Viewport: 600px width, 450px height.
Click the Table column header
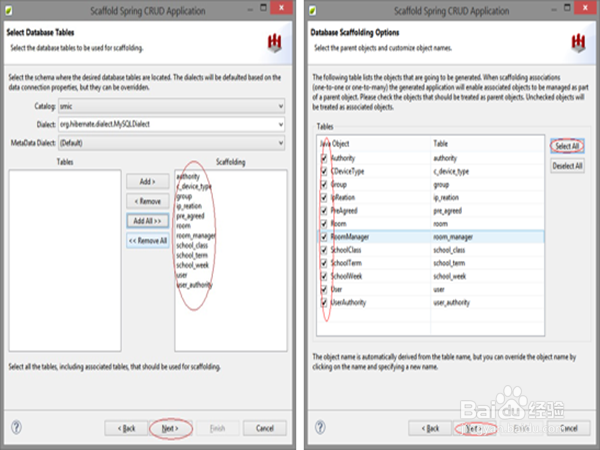[487, 143]
